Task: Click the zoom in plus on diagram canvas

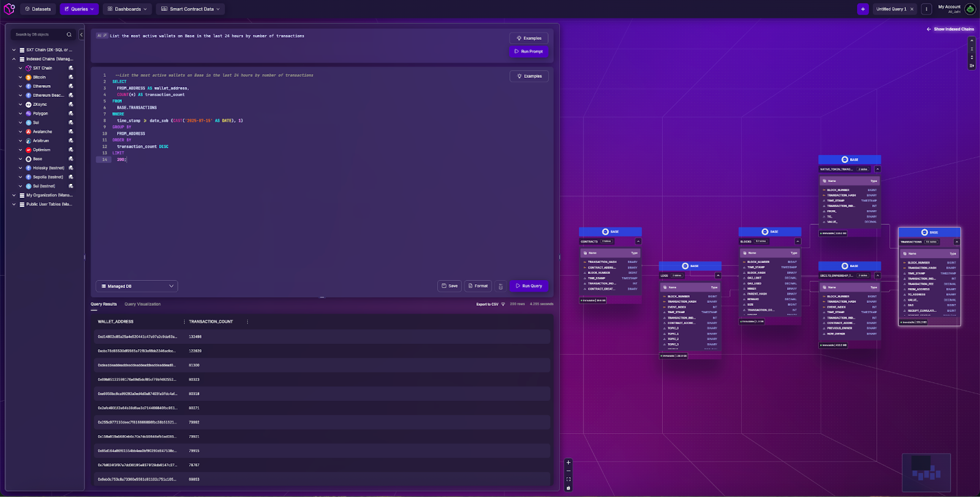Action: (568, 463)
